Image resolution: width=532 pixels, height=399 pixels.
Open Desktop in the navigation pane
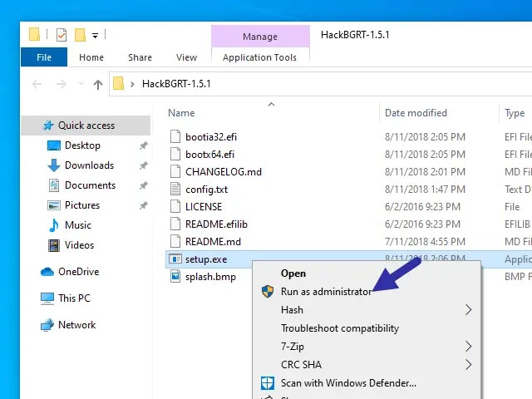click(x=82, y=145)
